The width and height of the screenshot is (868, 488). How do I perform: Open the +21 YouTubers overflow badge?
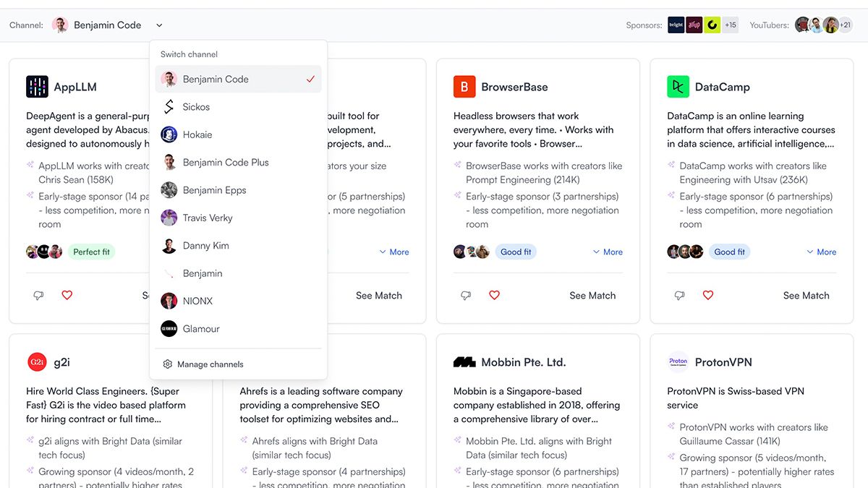click(845, 25)
